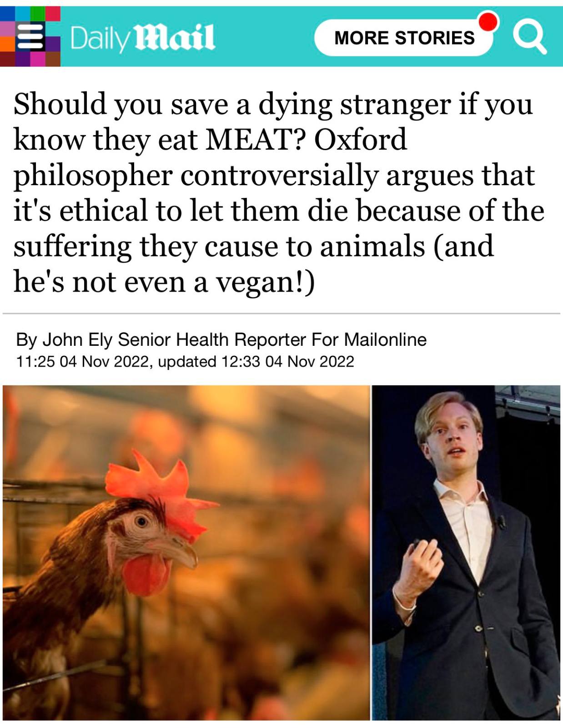Open the MORE STORIES button

click(404, 38)
